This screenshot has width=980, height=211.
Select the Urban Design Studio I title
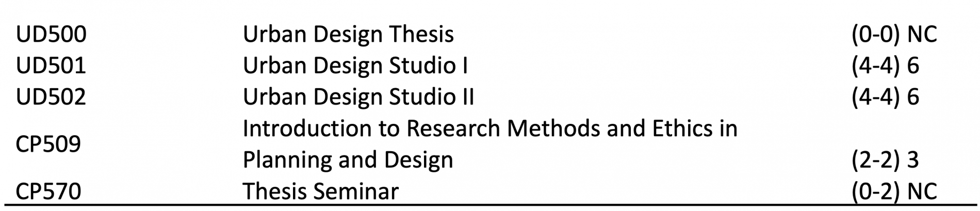click(355, 66)
